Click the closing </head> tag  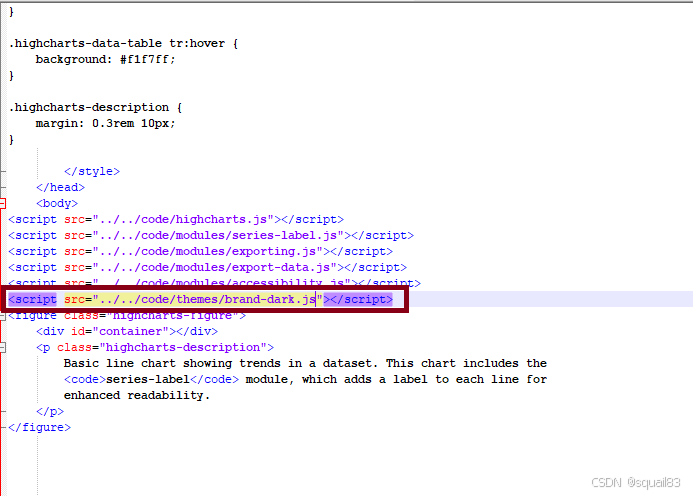click(x=60, y=187)
